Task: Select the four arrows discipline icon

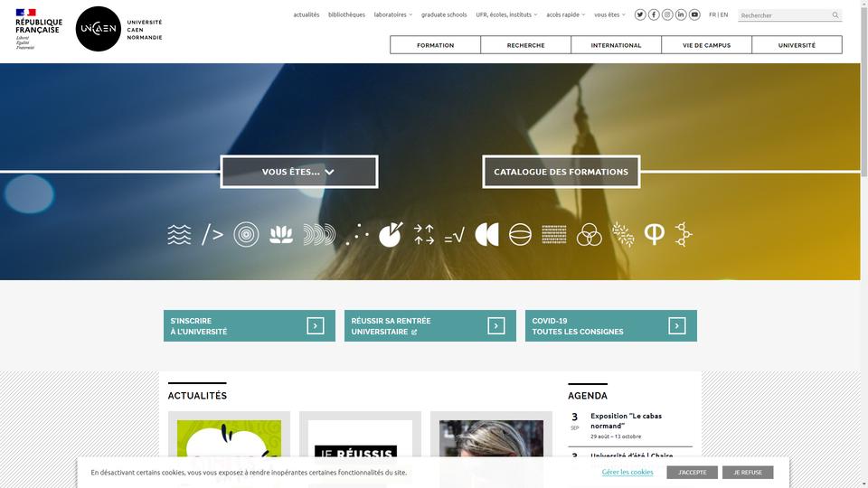Action: [x=423, y=235]
